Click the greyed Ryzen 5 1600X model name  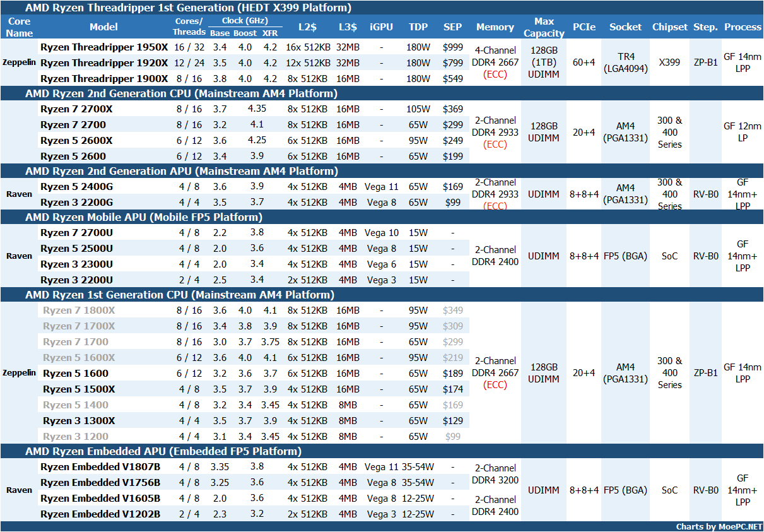(79, 358)
